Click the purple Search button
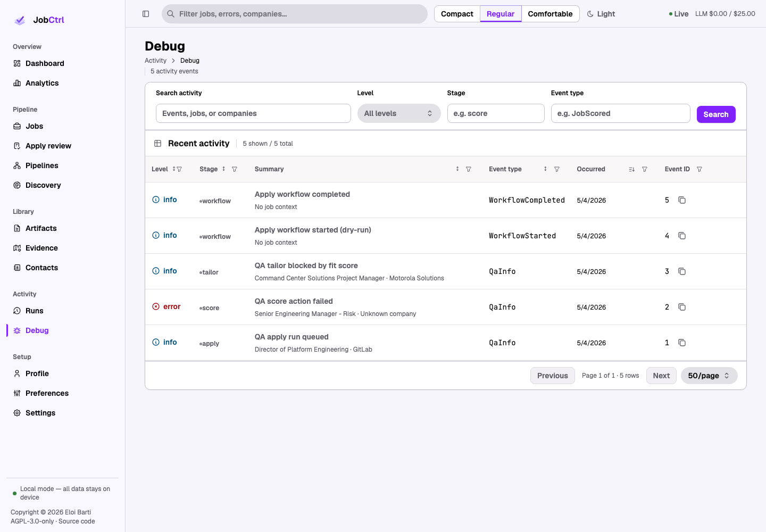The image size is (766, 532). [x=716, y=114]
